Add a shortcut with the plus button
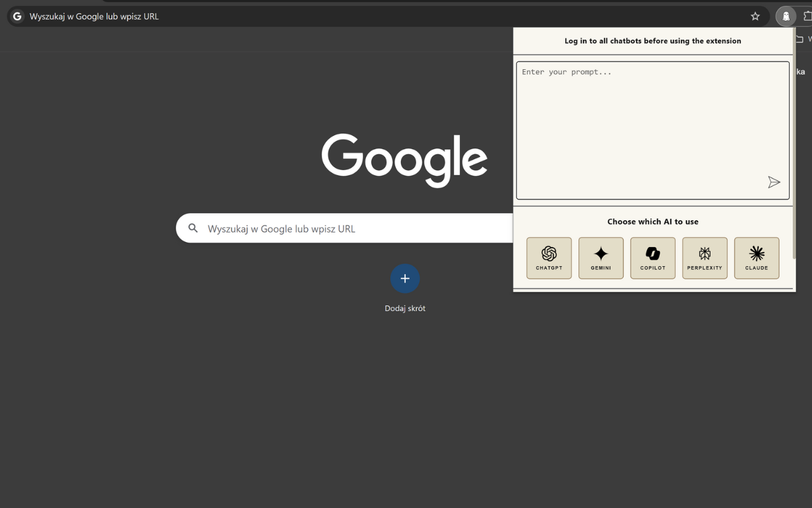Screen dimensions: 812x508 point(405,278)
